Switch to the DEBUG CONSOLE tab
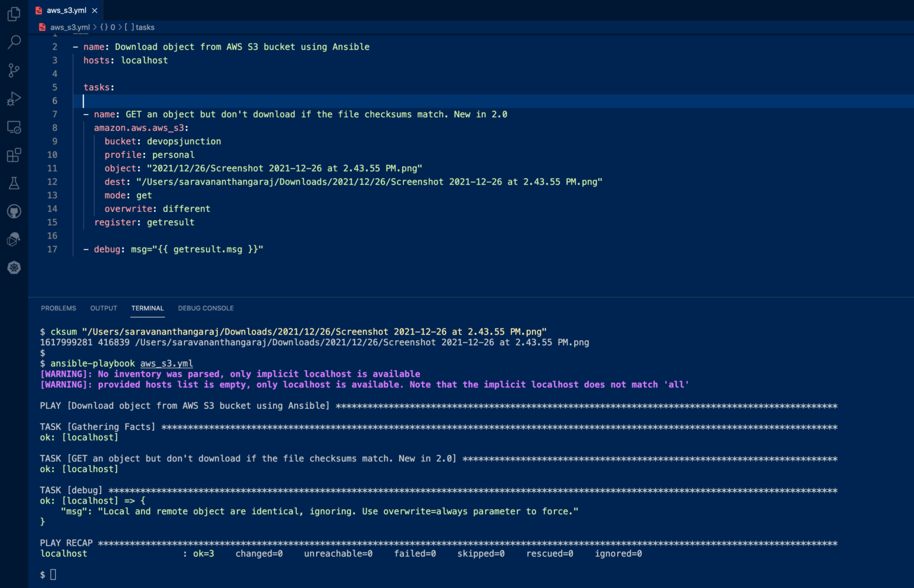The width and height of the screenshot is (914, 588). point(205,308)
